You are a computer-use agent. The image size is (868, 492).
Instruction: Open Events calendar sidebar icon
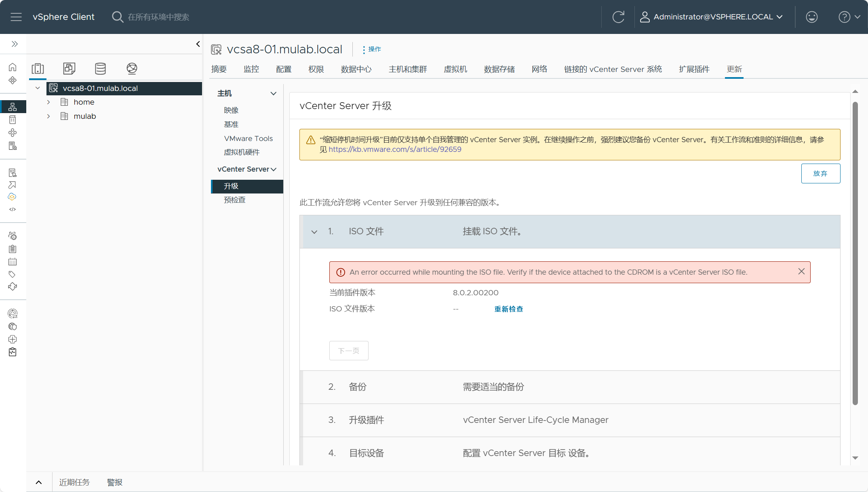[13, 262]
